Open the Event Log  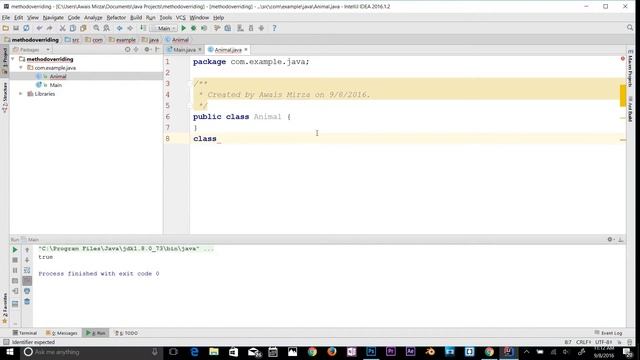608,333
